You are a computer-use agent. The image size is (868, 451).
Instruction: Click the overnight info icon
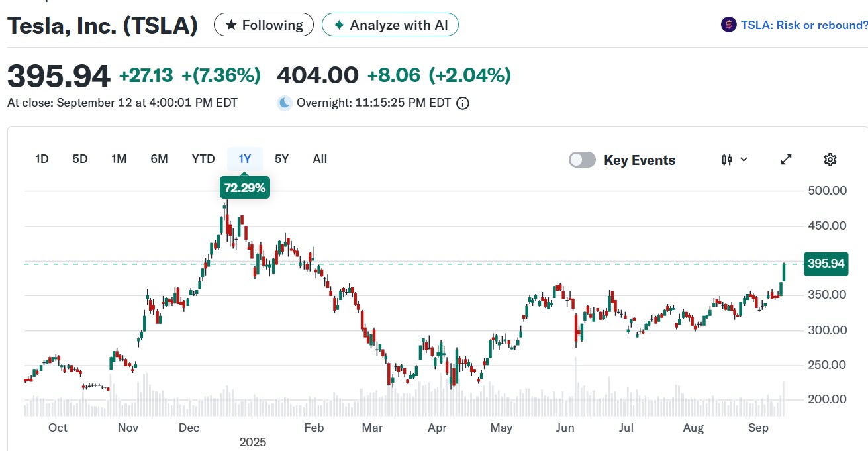(x=463, y=103)
